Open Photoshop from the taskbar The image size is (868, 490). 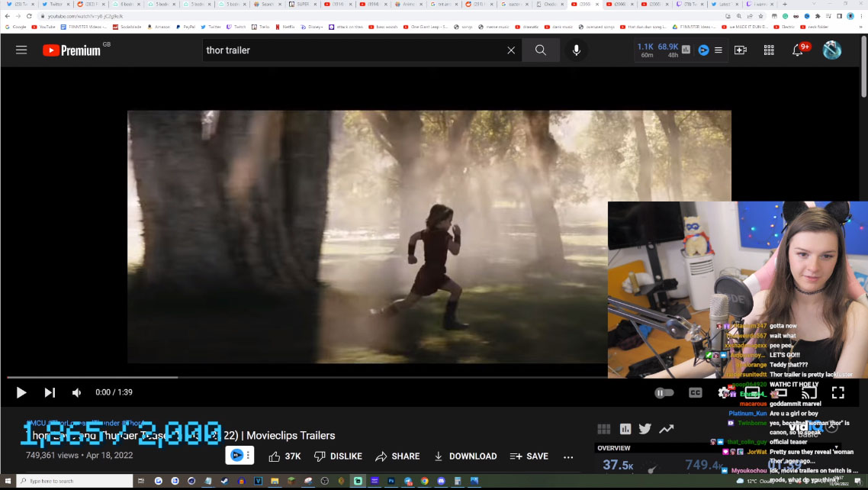click(391, 481)
